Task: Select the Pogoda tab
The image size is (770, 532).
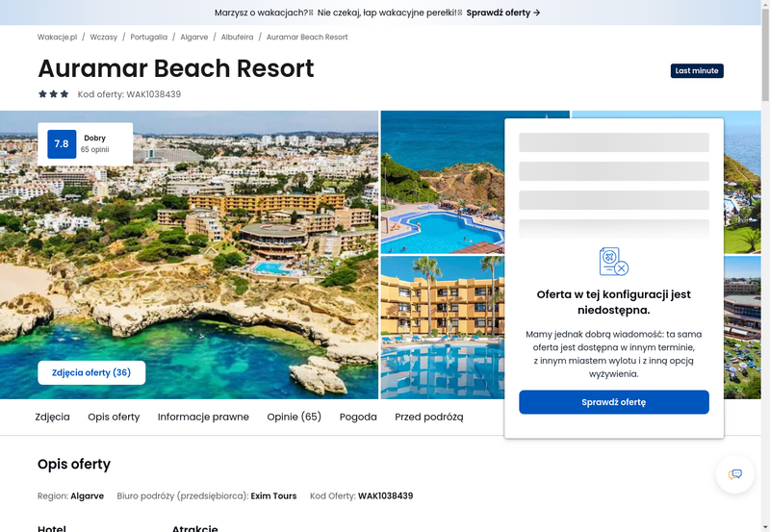Action: 358,417
